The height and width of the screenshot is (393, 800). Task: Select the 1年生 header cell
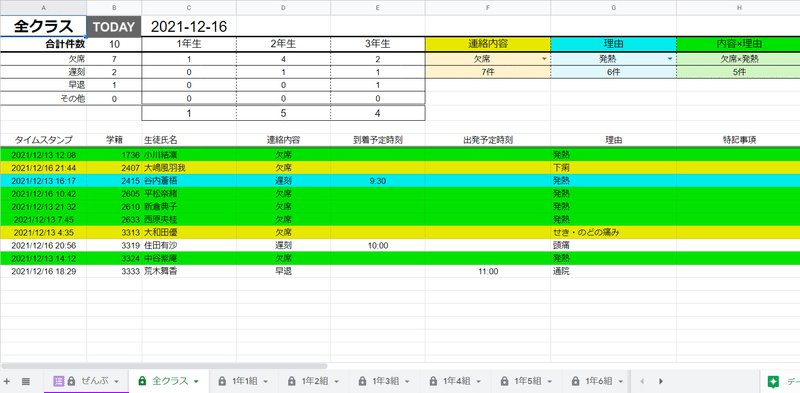pyautogui.click(x=189, y=44)
